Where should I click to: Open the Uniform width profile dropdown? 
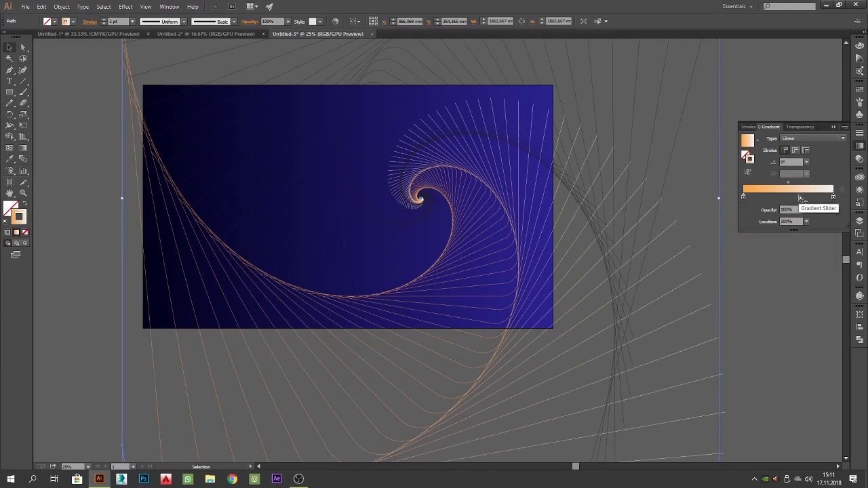pos(184,21)
